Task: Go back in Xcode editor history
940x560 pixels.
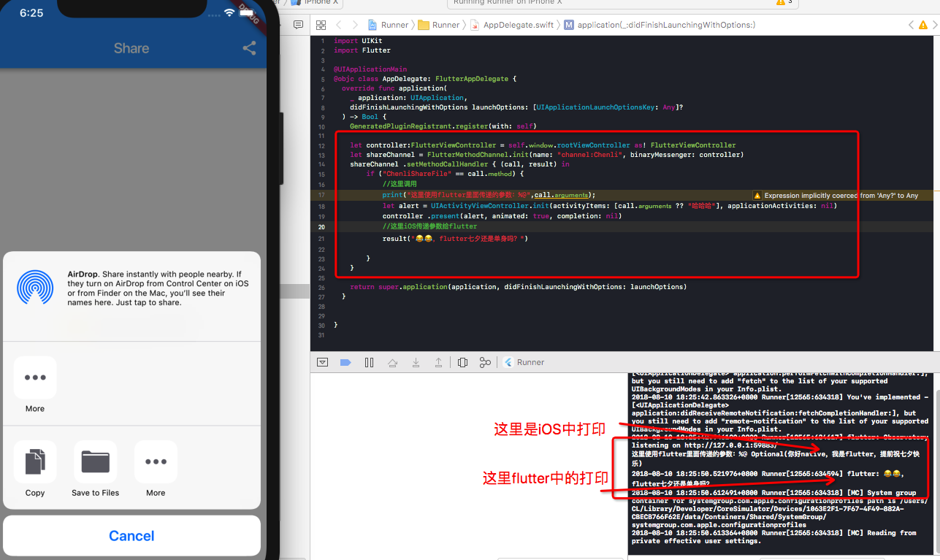Action: coord(339,25)
